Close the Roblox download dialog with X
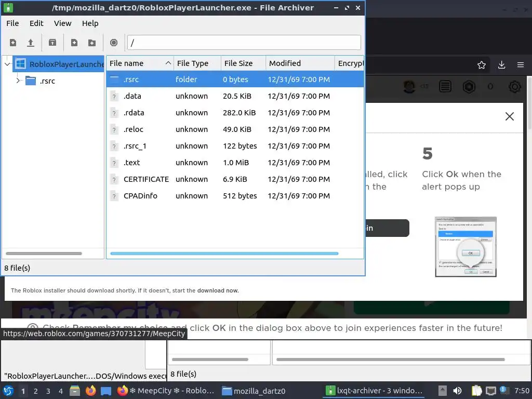Viewport: 532px width, 399px height. [509, 117]
